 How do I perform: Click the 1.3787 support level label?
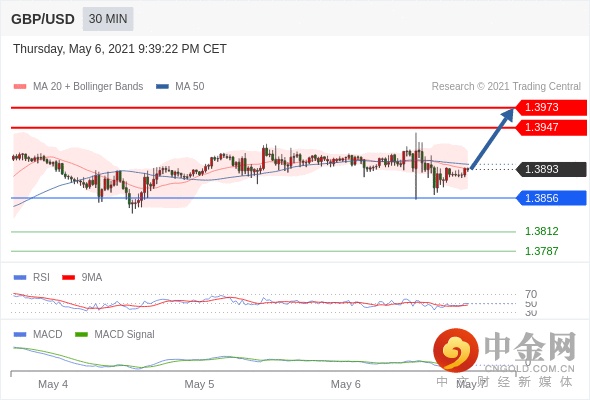541,251
